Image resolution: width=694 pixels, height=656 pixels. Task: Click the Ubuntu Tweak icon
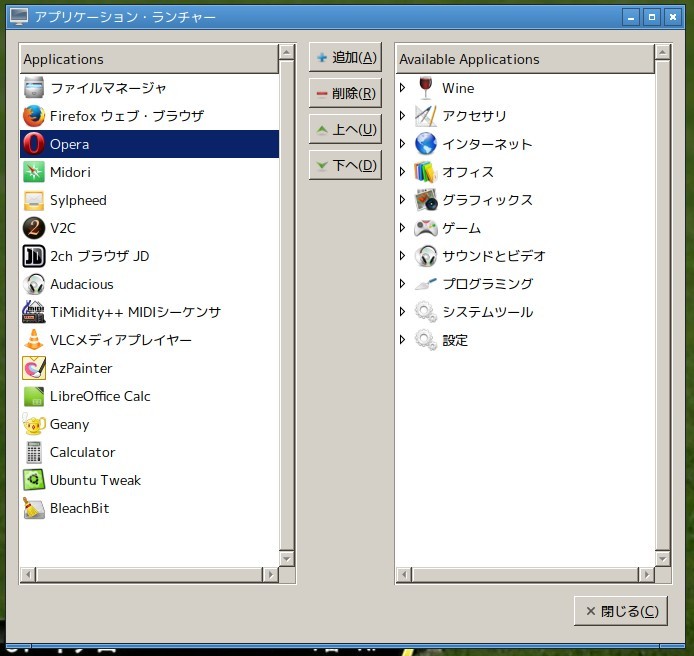[34, 480]
